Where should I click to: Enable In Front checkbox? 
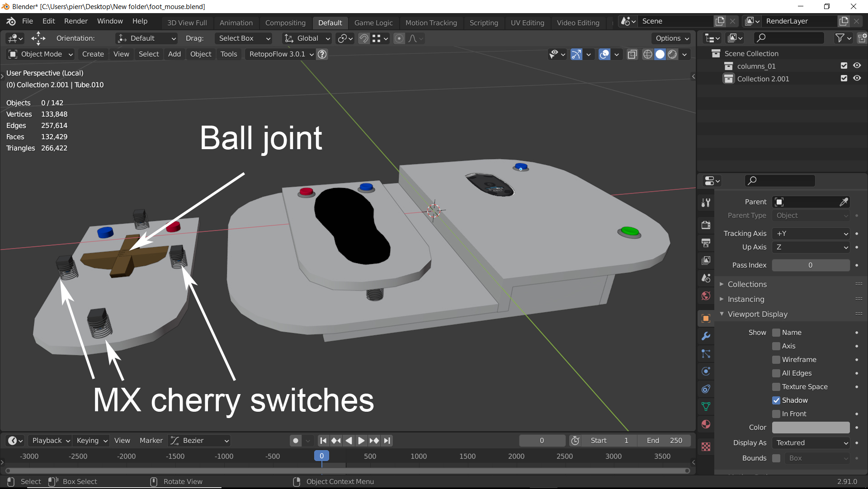pos(776,414)
